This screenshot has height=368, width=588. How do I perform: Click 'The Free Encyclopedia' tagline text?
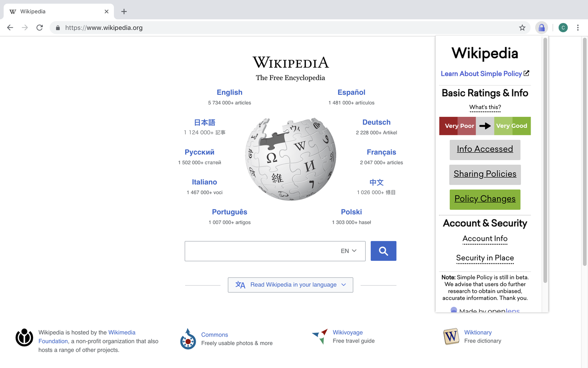tap(290, 78)
